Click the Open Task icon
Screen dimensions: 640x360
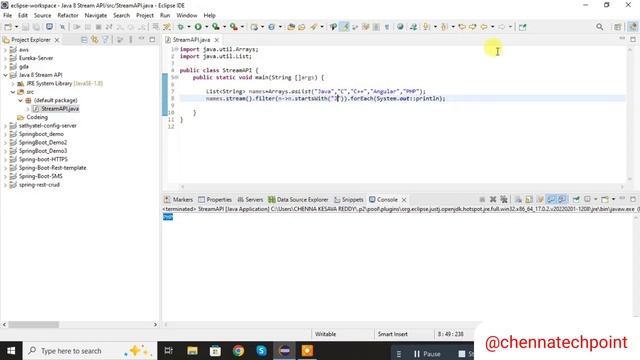click(x=302, y=27)
